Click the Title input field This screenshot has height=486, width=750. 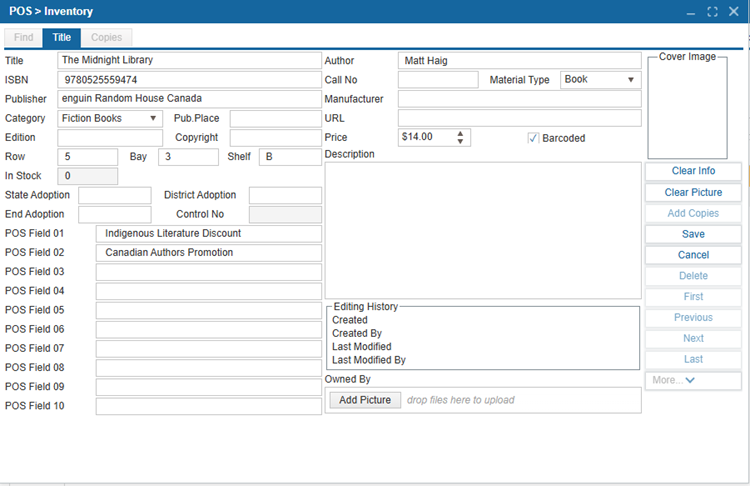pyautogui.click(x=189, y=60)
